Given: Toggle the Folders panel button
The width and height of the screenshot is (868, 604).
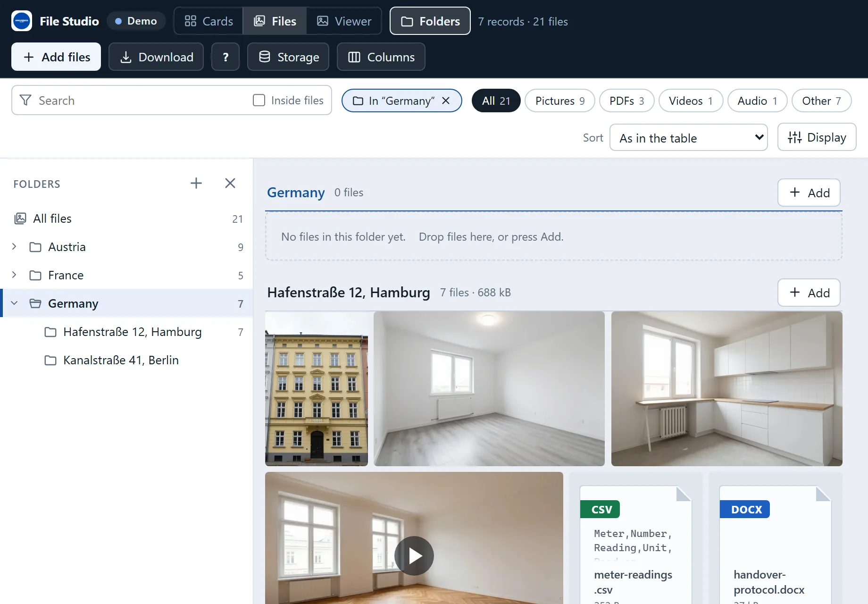Looking at the screenshot, I should 430,21.
